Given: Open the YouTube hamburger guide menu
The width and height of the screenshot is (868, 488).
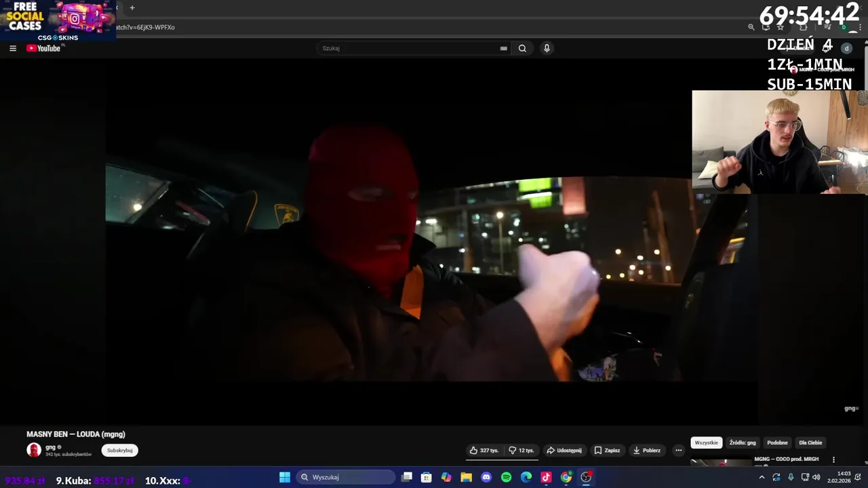Looking at the screenshot, I should pyautogui.click(x=13, y=48).
